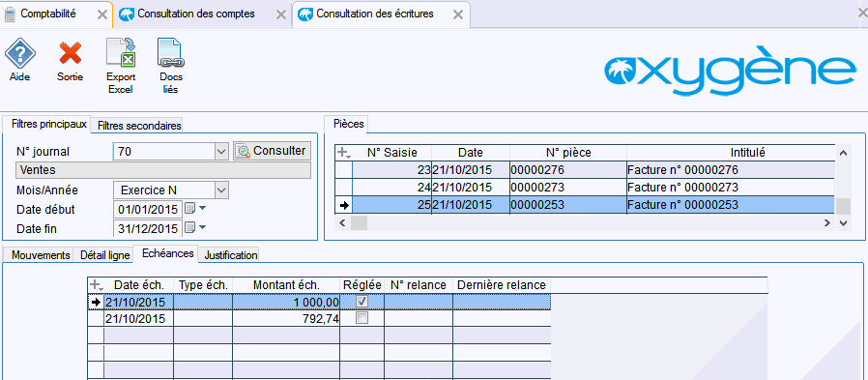Close the Consultation des écritures tab
Screen dimensions: 868x380
458,15
